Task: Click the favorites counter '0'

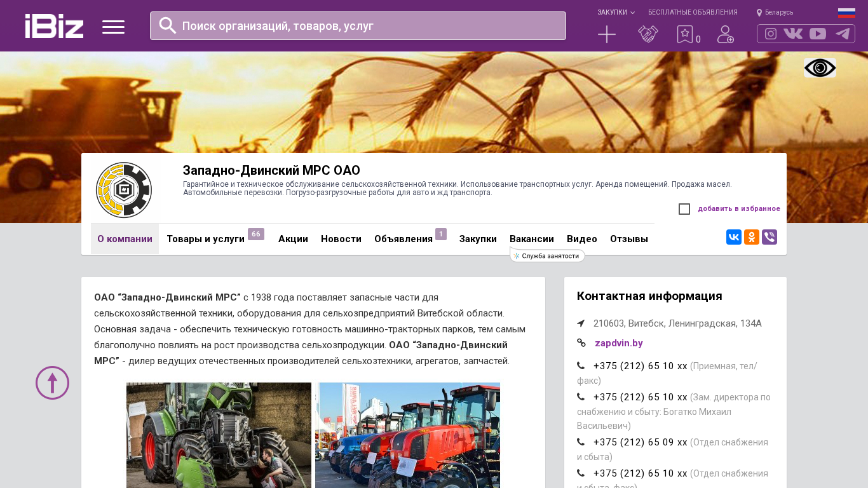Action: (x=698, y=39)
